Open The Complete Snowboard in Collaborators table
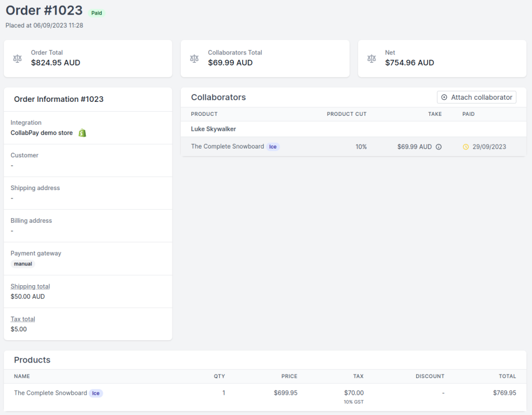The height and width of the screenshot is (415, 532). (227, 146)
